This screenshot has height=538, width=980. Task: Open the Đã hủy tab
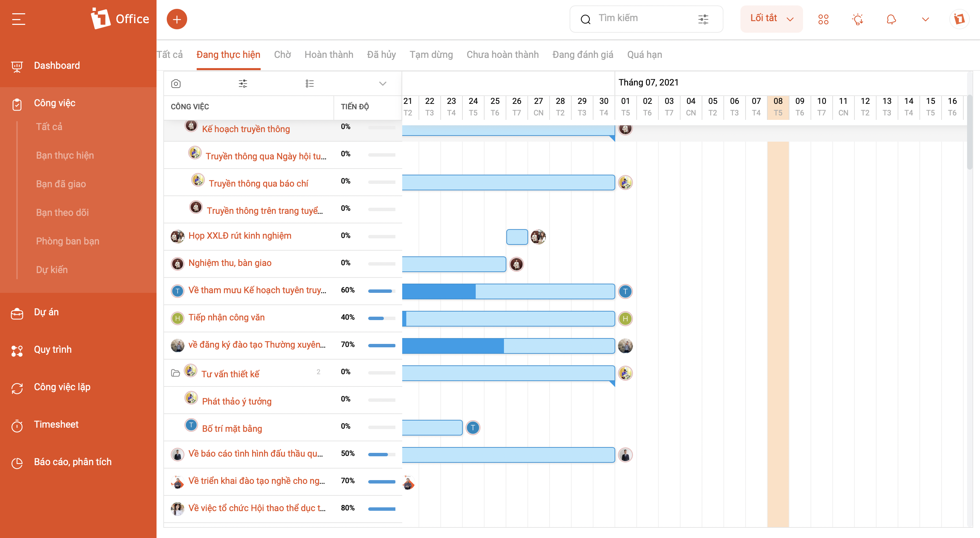click(x=381, y=54)
